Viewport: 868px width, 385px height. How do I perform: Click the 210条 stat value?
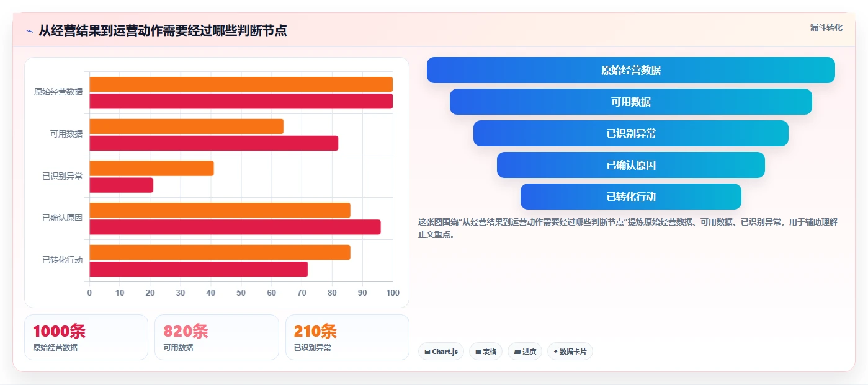coord(315,331)
